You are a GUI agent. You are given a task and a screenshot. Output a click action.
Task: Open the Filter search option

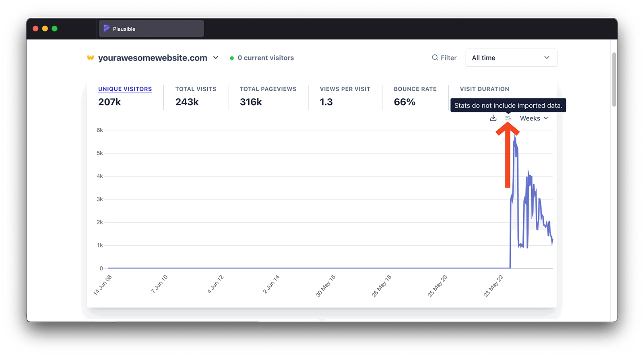444,58
